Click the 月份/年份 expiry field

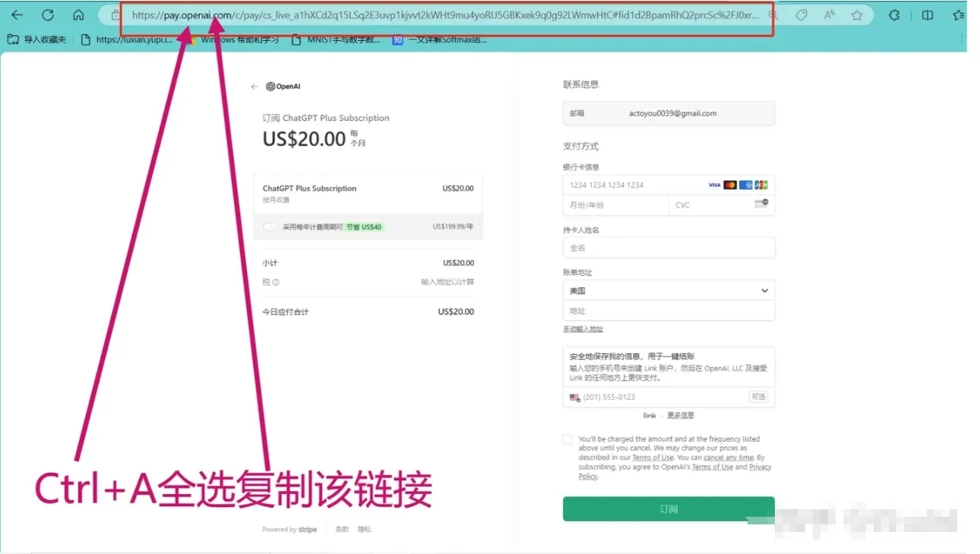tap(615, 205)
